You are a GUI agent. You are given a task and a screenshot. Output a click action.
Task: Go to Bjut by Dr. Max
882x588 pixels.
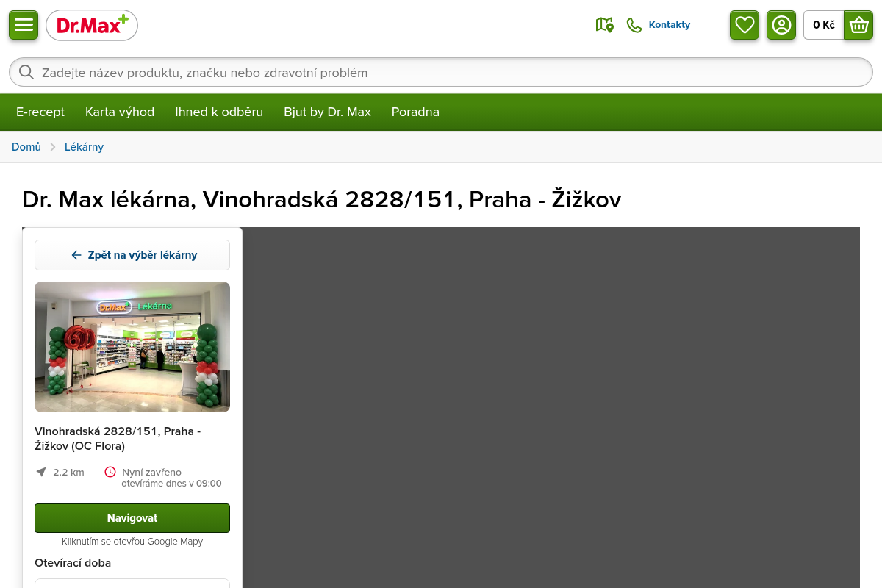[327, 112]
